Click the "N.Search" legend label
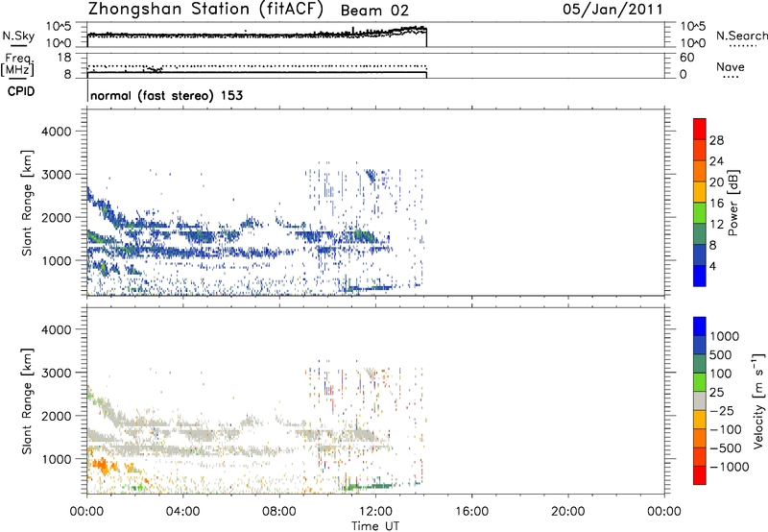 741,36
